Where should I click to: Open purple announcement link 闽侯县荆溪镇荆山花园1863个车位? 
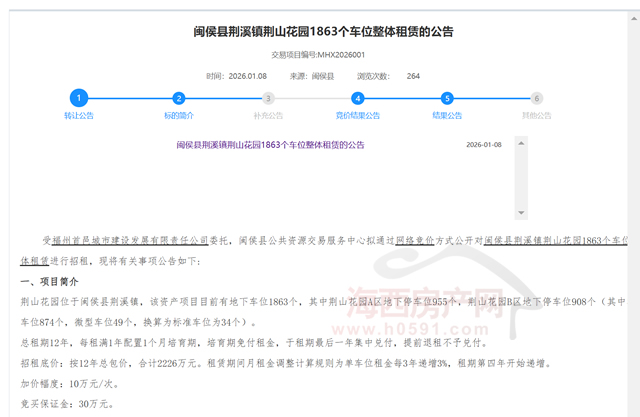pos(270,145)
